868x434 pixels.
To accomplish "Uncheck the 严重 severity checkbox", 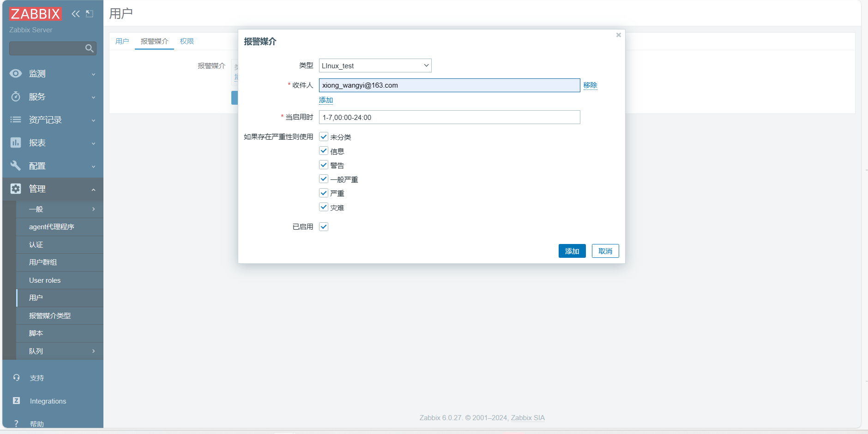I will 324,193.
